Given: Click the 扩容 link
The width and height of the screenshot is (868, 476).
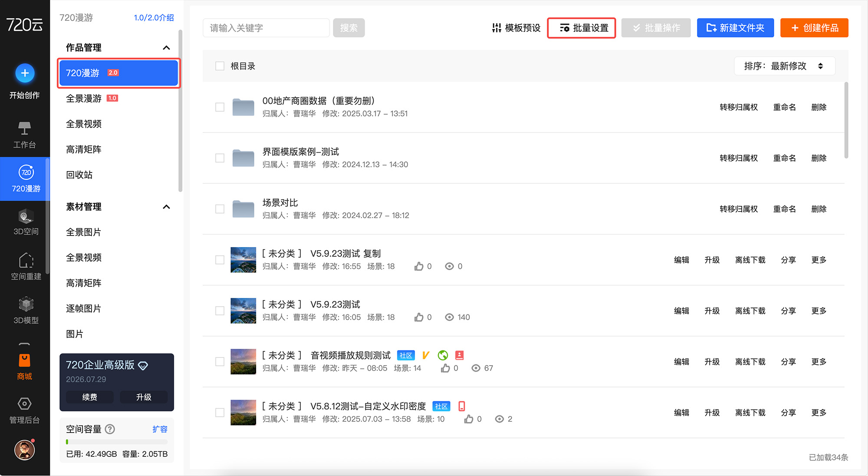Looking at the screenshot, I should (x=160, y=429).
